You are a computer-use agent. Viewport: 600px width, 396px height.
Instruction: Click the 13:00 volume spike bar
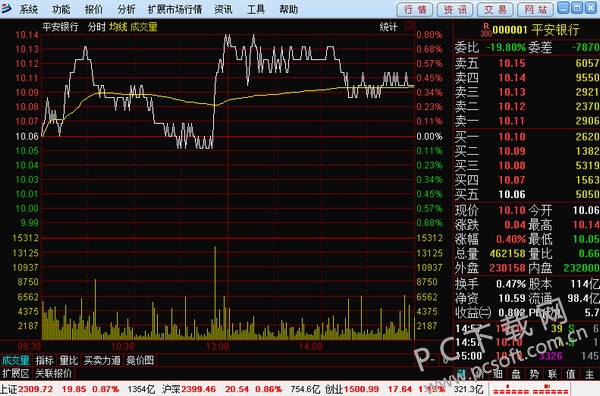click(x=215, y=293)
